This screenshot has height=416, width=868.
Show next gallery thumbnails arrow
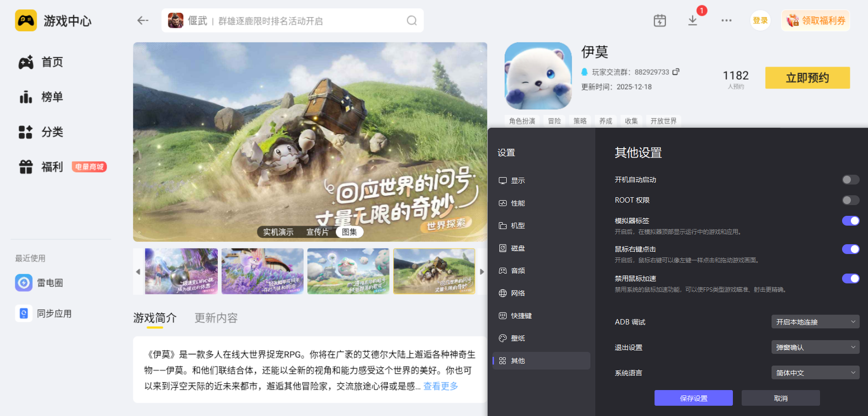[482, 272]
